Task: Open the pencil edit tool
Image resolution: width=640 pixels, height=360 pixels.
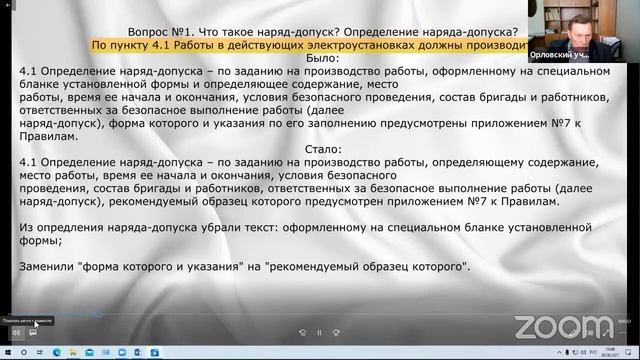Action: [x=572, y=333]
